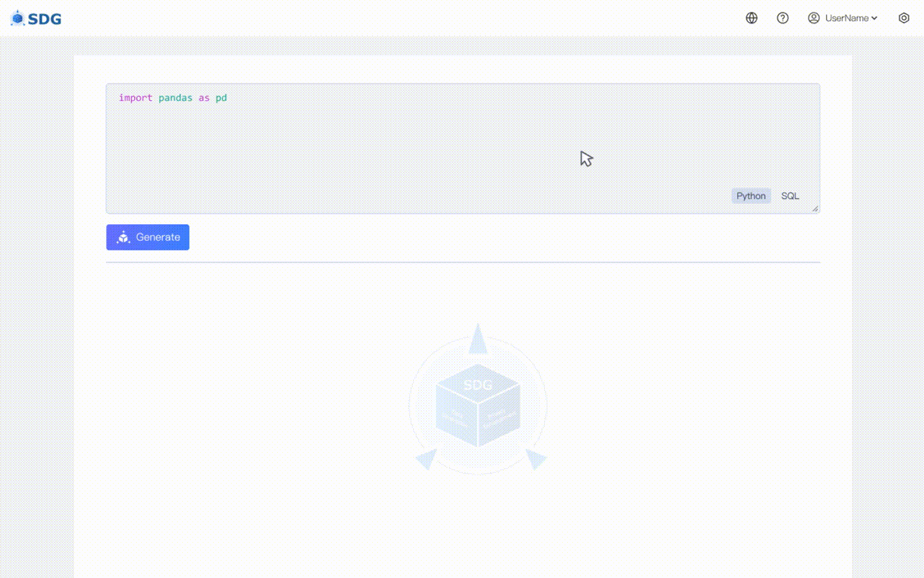Click the globe icon to change locale
The height and width of the screenshot is (578, 924).
point(751,18)
